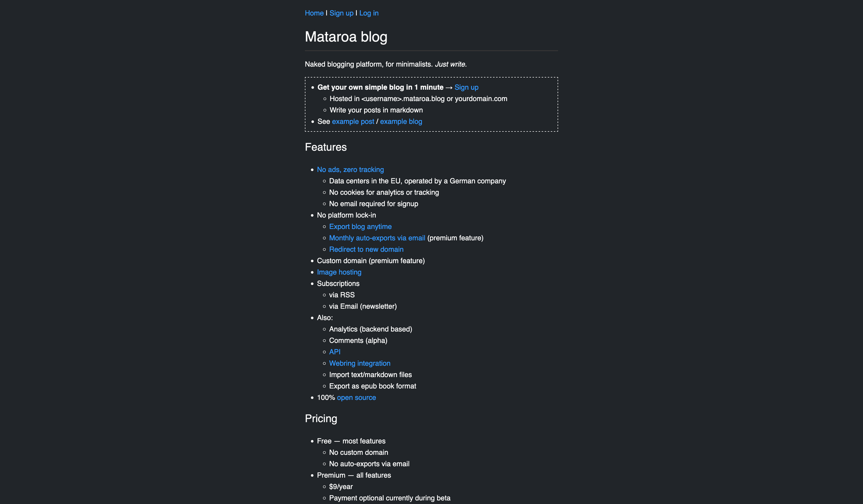
Task: Open 'No ads, zero tracking' link
Action: [350, 170]
